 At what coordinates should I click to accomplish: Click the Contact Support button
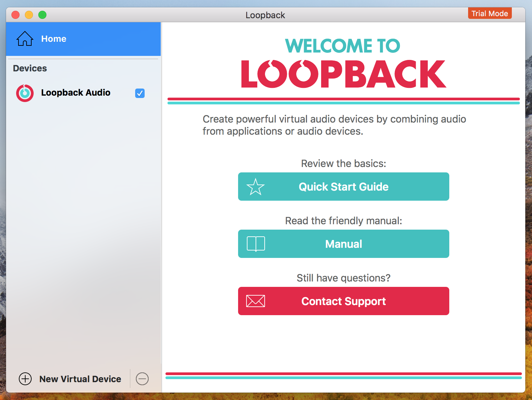point(344,301)
